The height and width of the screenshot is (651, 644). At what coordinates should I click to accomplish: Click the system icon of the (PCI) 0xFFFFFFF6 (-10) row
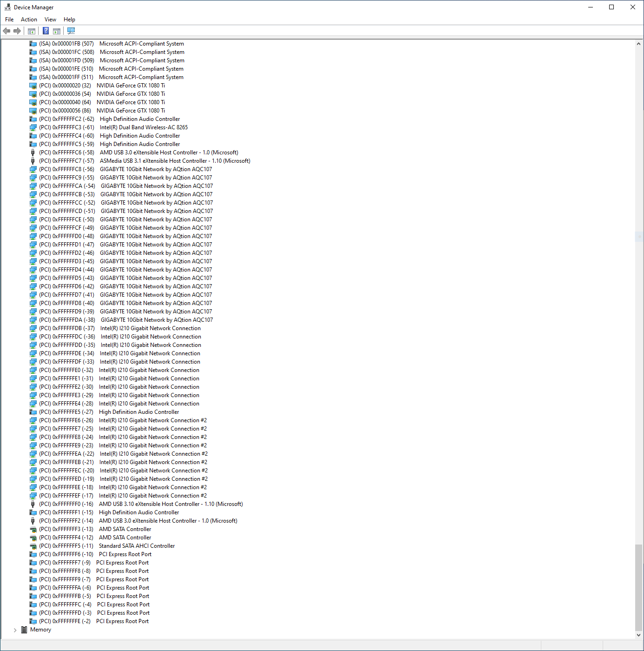click(x=33, y=554)
